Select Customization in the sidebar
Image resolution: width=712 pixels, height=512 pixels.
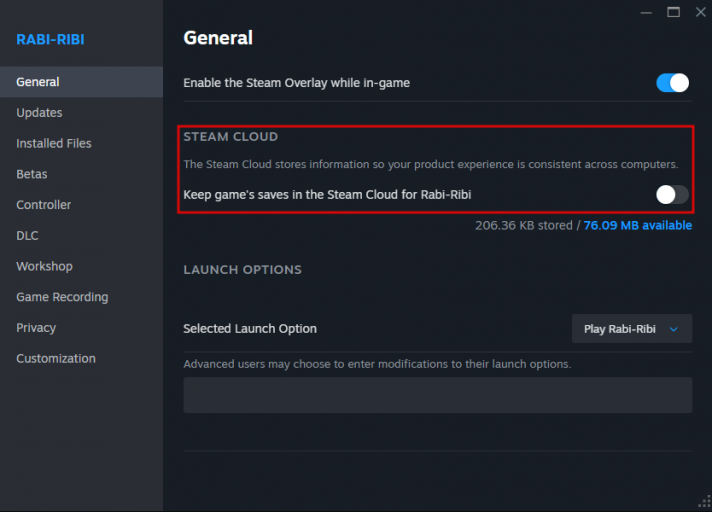pyautogui.click(x=56, y=358)
